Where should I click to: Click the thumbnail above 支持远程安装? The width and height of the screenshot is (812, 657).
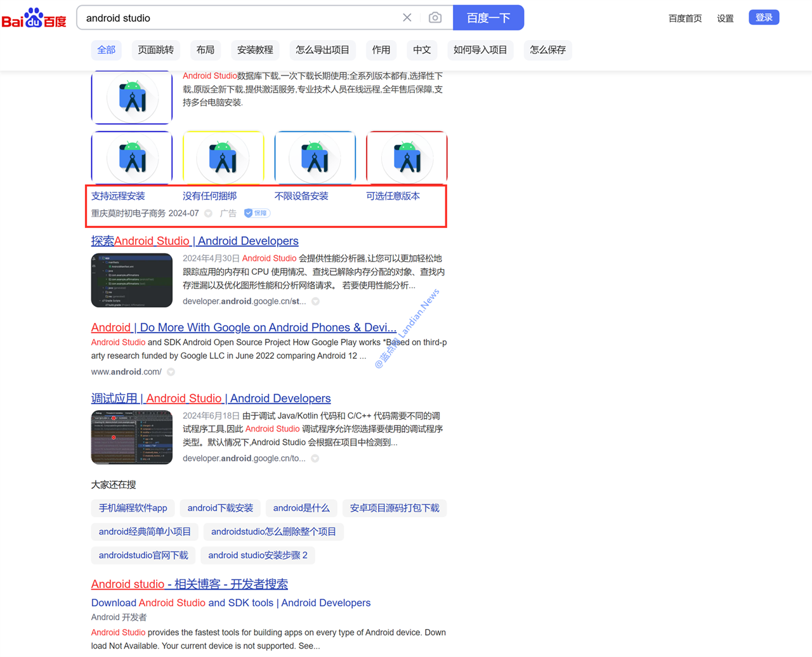pos(132,157)
